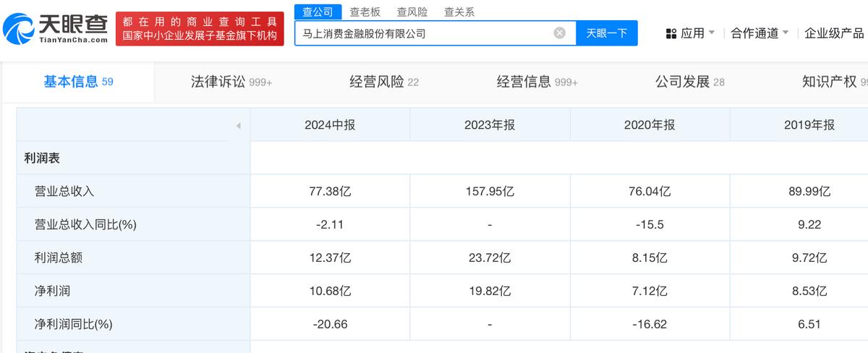Click the left arrow to scroll report columns
Image resolution: width=868 pixels, height=353 pixels.
coord(238,126)
